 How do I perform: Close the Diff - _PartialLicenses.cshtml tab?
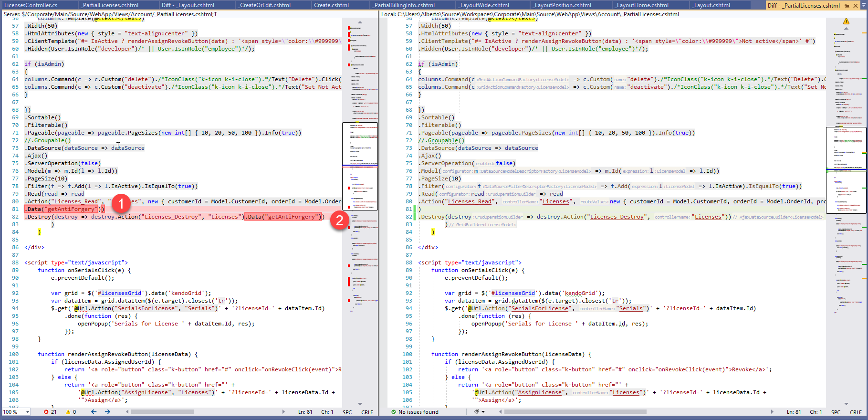click(x=856, y=5)
